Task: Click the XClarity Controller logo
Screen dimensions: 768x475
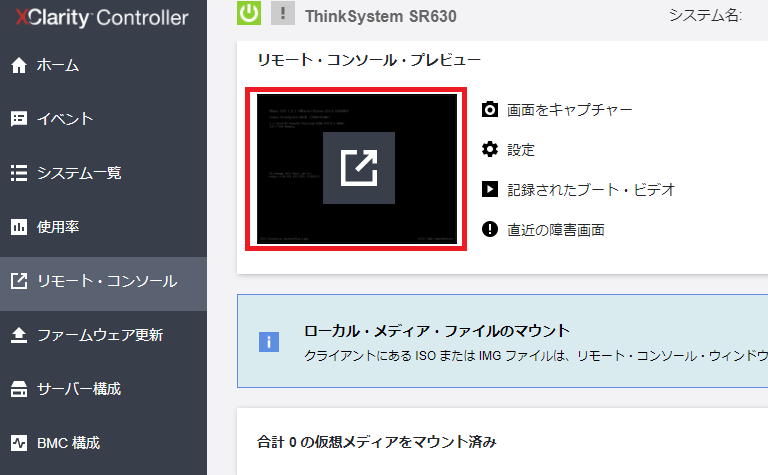Action: pos(102,18)
